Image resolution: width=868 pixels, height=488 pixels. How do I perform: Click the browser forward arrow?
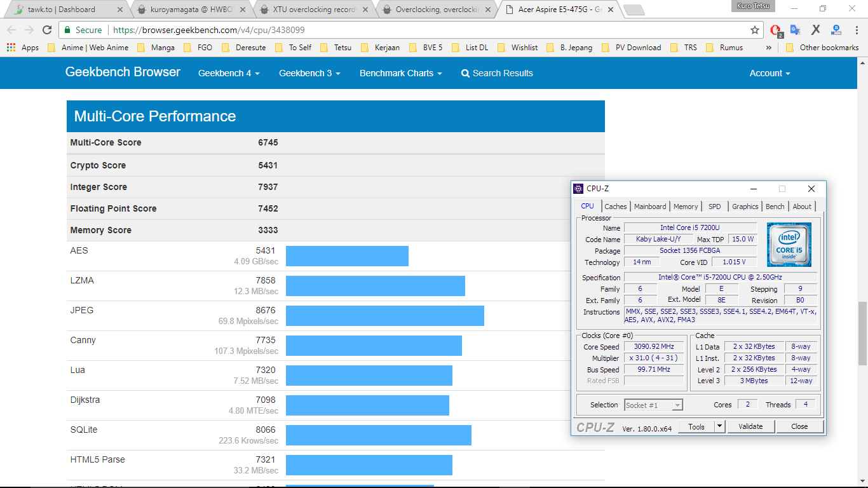click(x=29, y=30)
